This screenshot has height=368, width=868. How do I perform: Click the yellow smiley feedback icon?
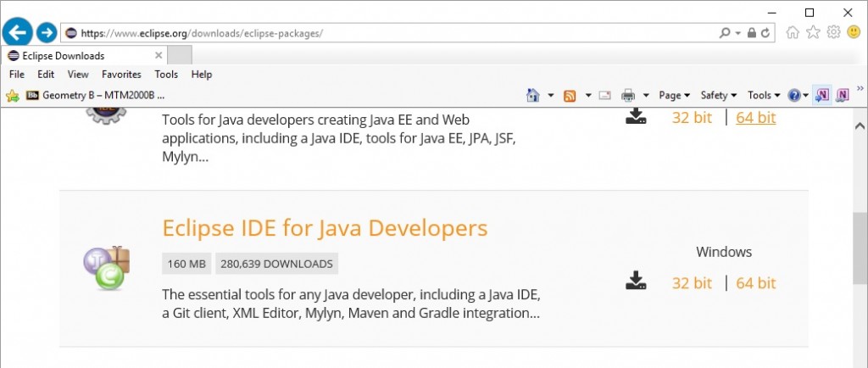tap(853, 32)
